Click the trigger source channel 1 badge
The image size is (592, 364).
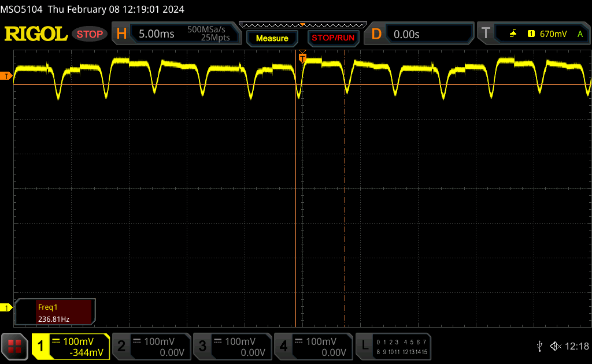531,34
